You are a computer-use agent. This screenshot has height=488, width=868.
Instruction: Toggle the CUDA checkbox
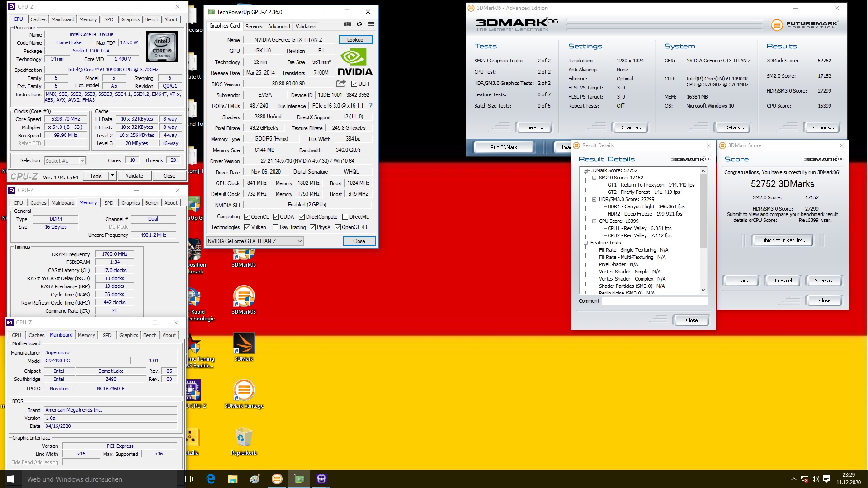coord(276,217)
